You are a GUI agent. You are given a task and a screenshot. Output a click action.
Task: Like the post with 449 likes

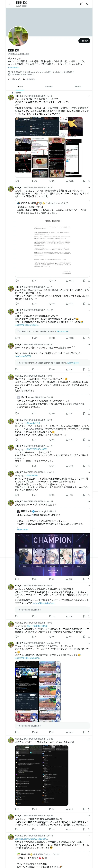50,280
